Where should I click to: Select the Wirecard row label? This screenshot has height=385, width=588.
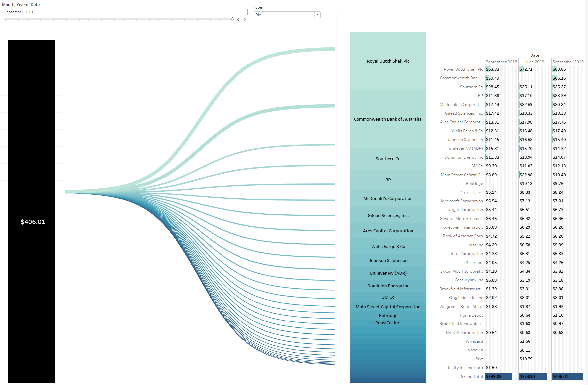point(474,341)
